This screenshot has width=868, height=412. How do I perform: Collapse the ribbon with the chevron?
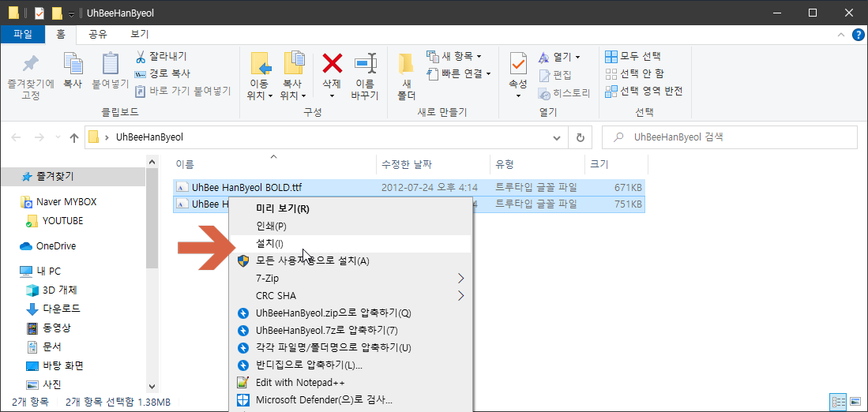(x=841, y=34)
